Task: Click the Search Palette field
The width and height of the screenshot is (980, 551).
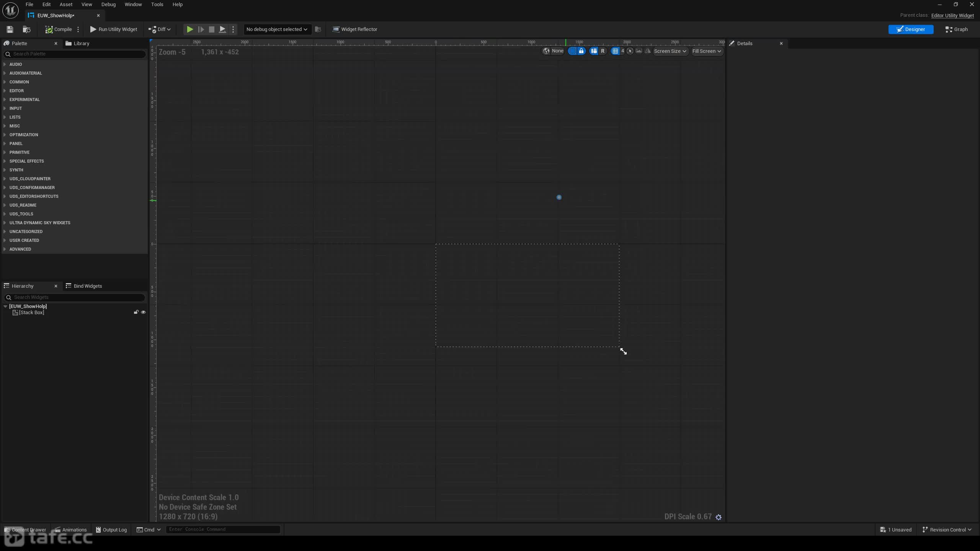Action: 75,54
